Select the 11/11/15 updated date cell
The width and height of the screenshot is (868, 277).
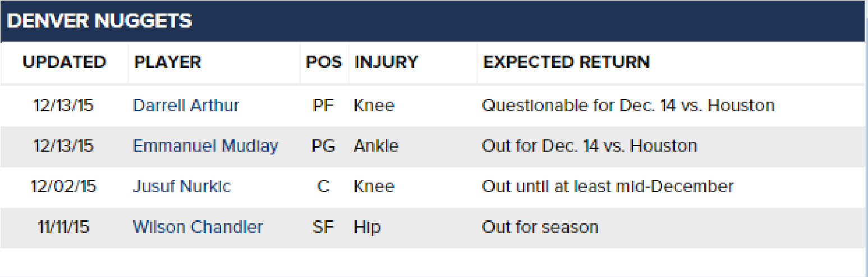[x=63, y=227]
